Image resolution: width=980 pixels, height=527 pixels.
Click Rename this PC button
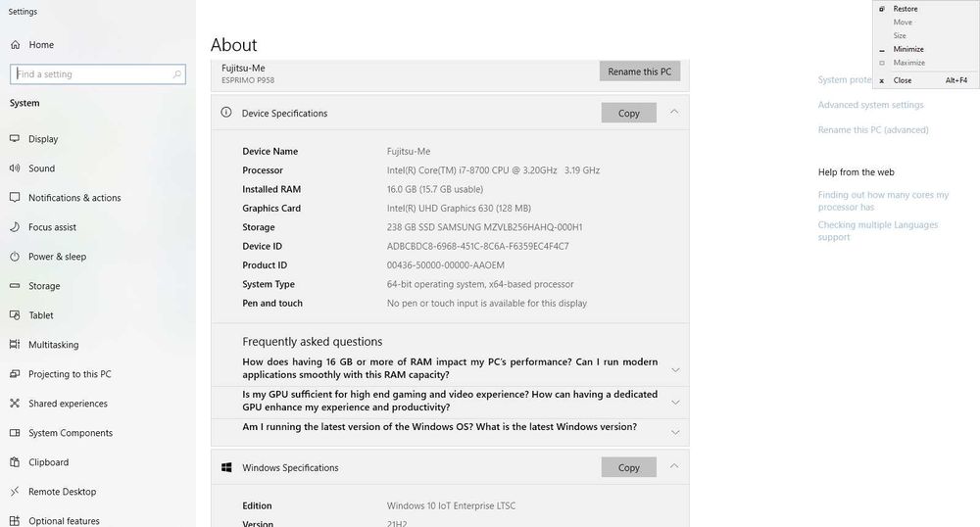[x=639, y=72]
